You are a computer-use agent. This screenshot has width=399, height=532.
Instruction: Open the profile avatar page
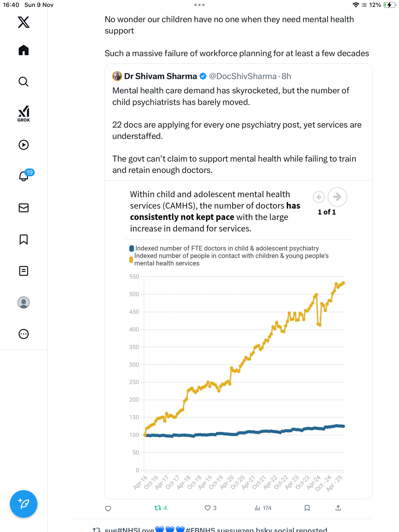(24, 302)
